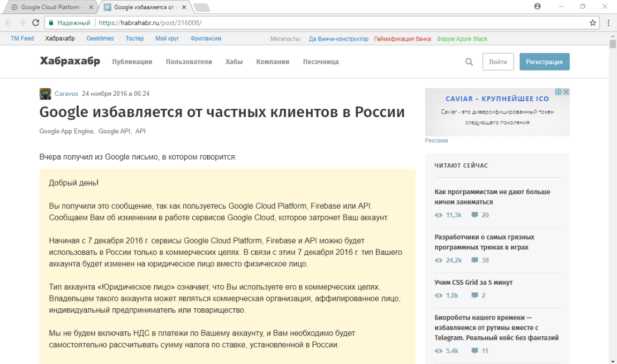This screenshot has height=364, width=617.
Task: Open a new browser tab
Action: pos(202,7)
